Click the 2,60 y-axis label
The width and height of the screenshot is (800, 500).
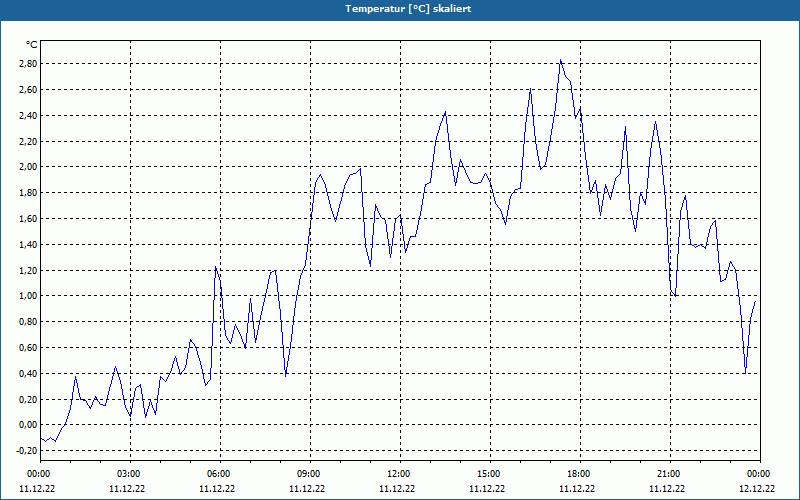pos(29,90)
